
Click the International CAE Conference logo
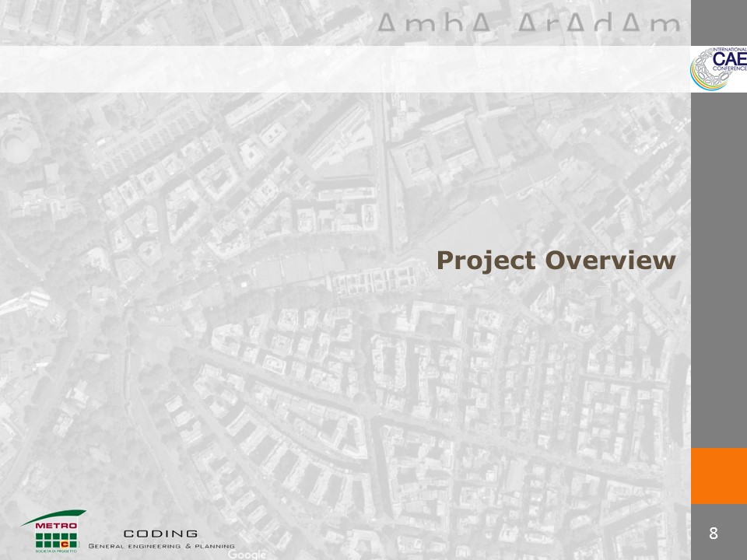pos(718,68)
